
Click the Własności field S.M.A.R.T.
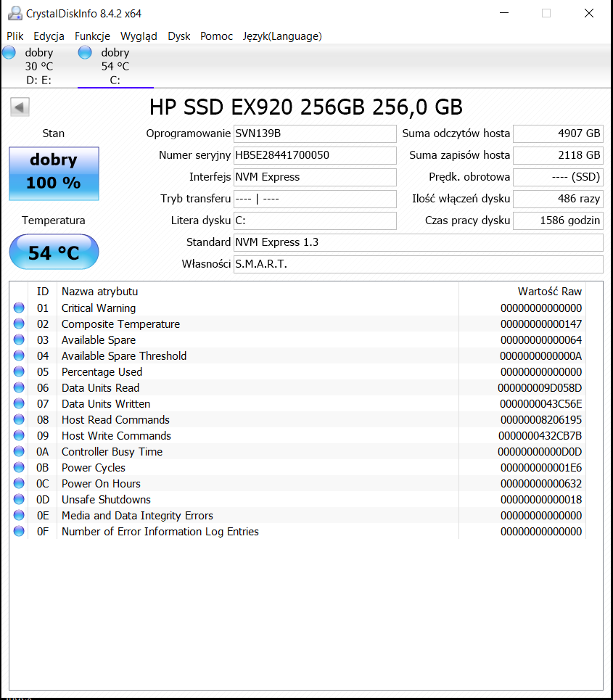pyautogui.click(x=419, y=264)
